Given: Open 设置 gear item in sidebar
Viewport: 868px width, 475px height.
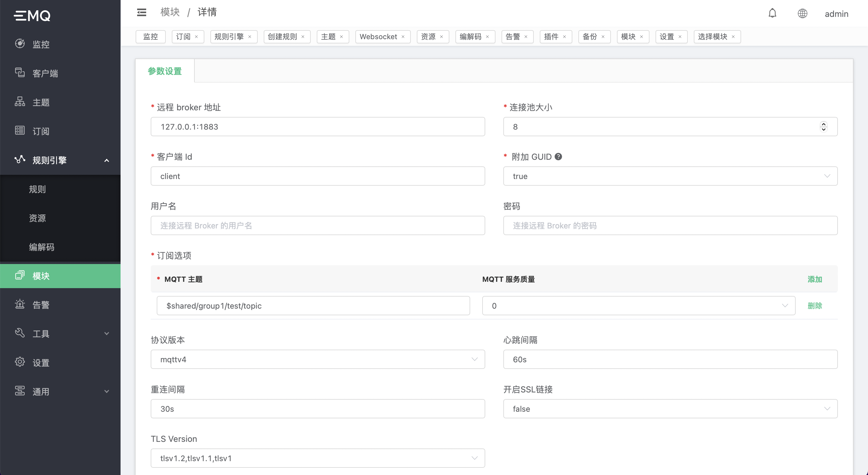Looking at the screenshot, I should click(x=40, y=363).
